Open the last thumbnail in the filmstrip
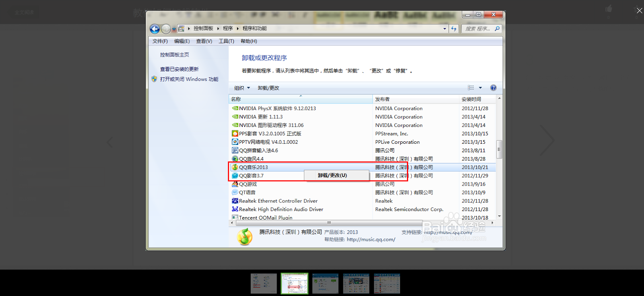Screen dimensions: 644x296 pos(387,284)
